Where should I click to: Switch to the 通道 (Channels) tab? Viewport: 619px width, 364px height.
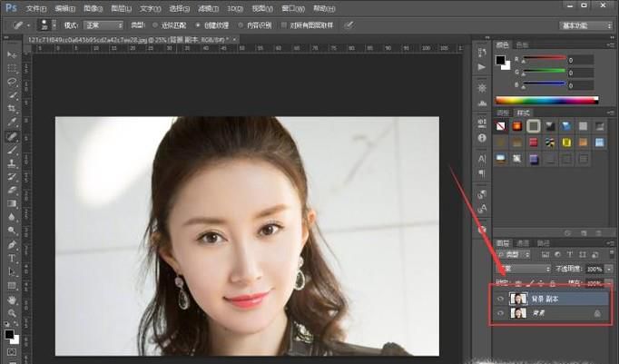[524, 243]
